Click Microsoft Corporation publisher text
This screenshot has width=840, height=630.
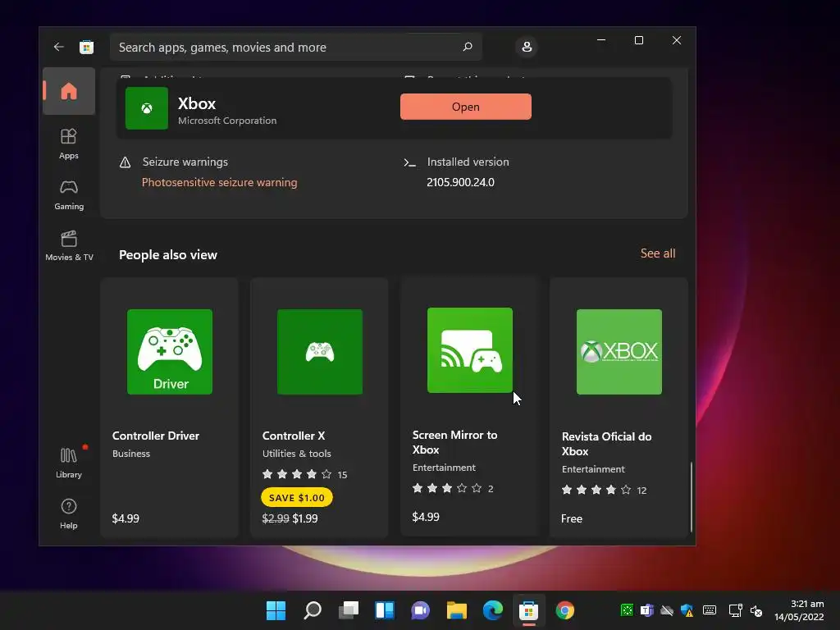pos(227,121)
